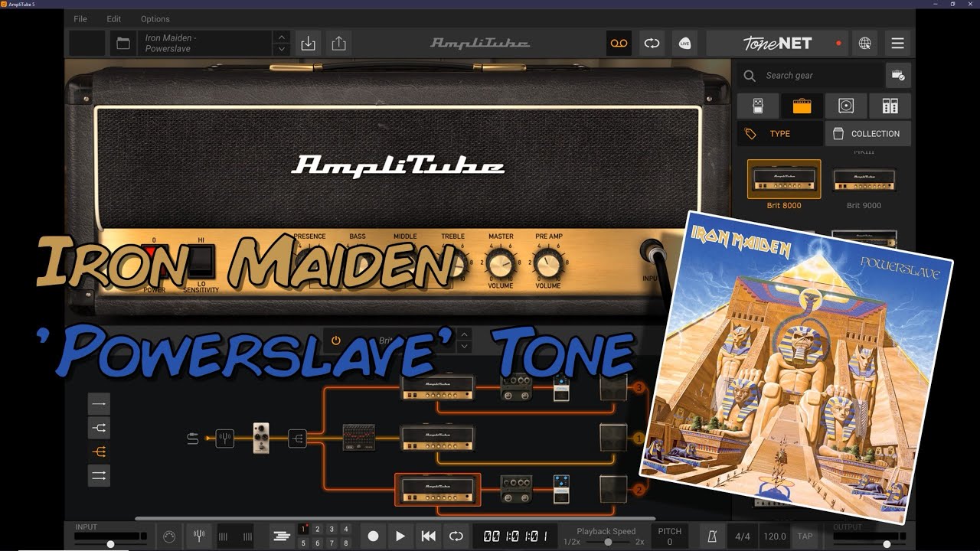Filter gear by COLLECTION
The width and height of the screenshot is (980, 551).
867,133
